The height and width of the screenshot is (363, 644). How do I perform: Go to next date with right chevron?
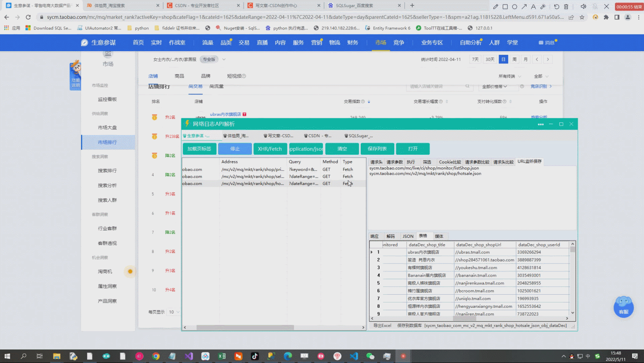pos(548,59)
